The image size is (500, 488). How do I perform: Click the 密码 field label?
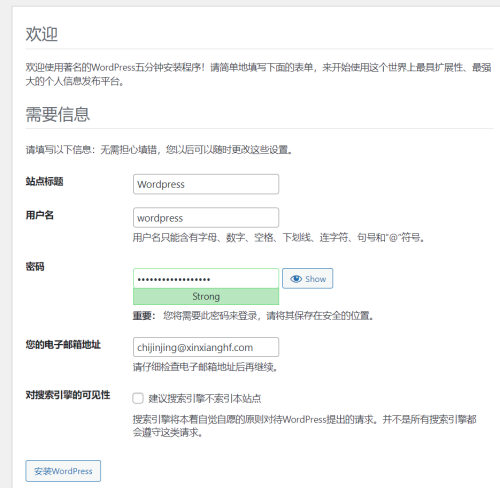(x=35, y=266)
